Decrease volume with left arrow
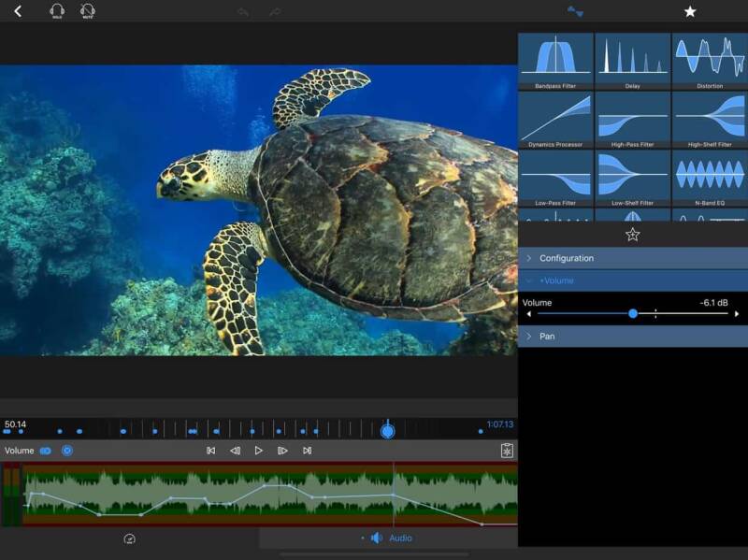The width and height of the screenshot is (748, 560). pyautogui.click(x=528, y=314)
